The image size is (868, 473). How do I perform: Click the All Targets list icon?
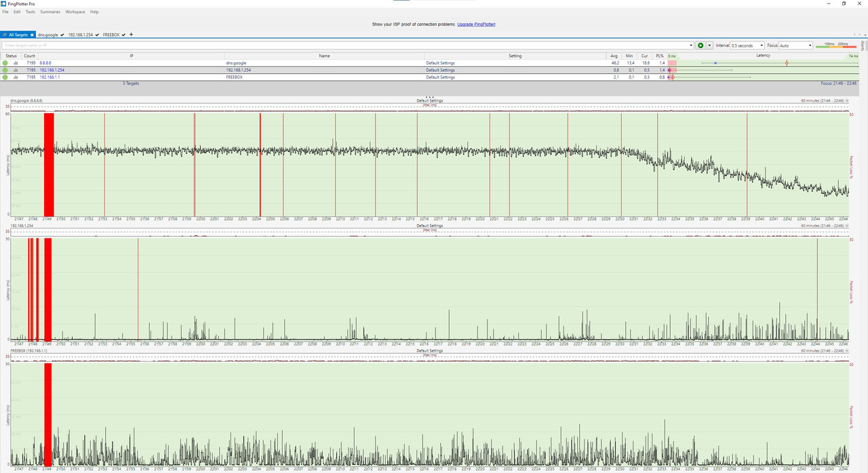[x=5, y=35]
